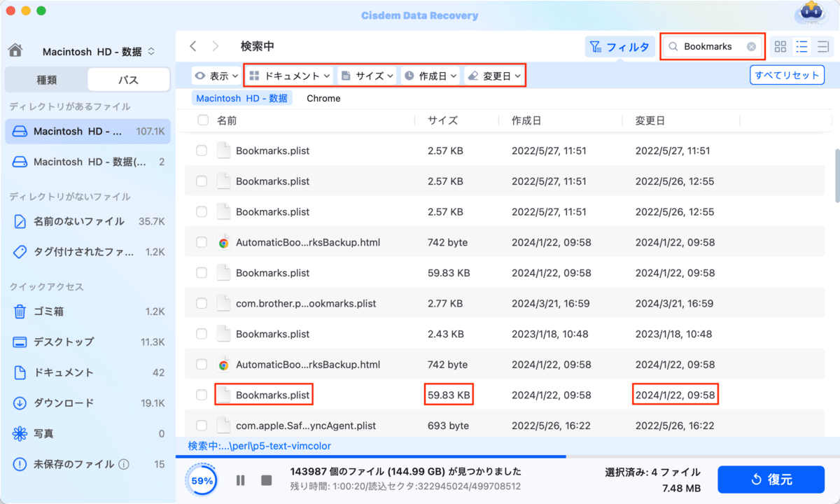The width and height of the screenshot is (840, 504).
Task: Switch to the preview pane view icon
Action: click(x=823, y=47)
